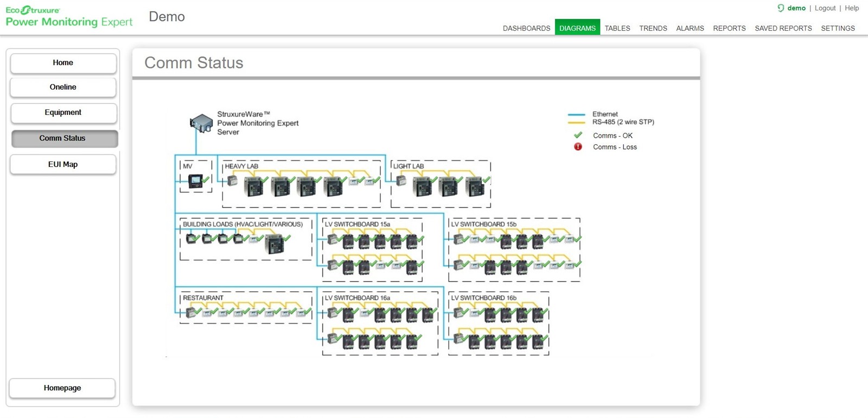Click the top-row gateway in LV SWITCHBOARD 15a
The image size is (868, 418).
click(x=332, y=239)
